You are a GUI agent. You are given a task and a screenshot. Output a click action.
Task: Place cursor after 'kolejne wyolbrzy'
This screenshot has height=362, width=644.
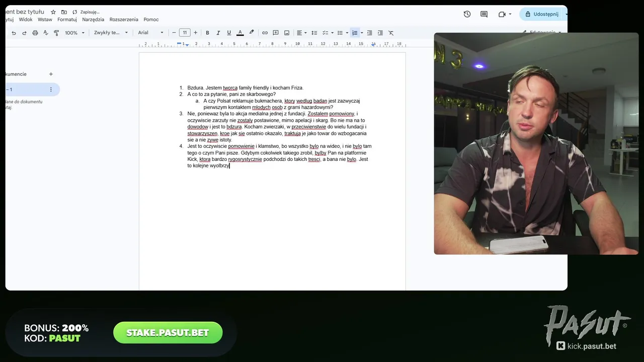click(x=230, y=166)
